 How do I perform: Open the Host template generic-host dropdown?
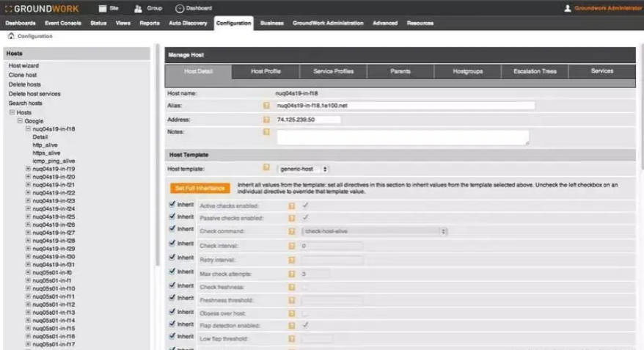pyautogui.click(x=303, y=169)
